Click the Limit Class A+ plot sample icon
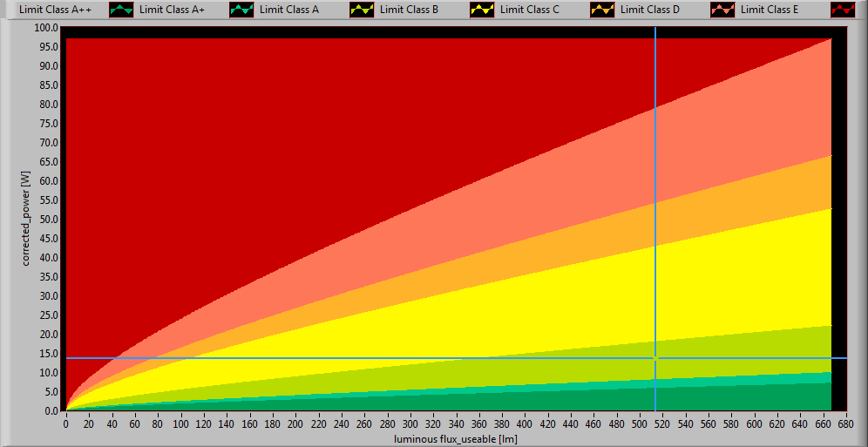Image resolution: width=868 pixels, height=447 pixels. 241,10
